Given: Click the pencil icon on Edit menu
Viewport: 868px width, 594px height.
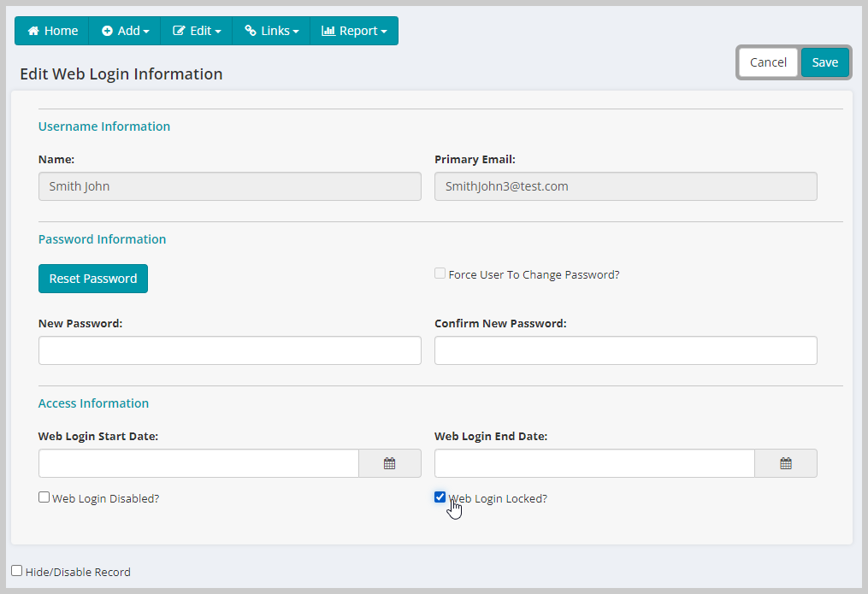Looking at the screenshot, I should tap(180, 30).
